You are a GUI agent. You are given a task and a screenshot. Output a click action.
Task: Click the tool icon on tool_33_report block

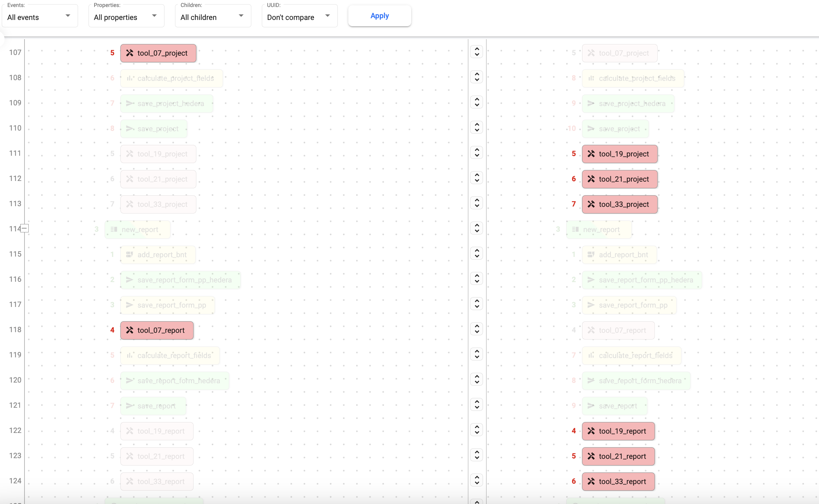click(591, 482)
